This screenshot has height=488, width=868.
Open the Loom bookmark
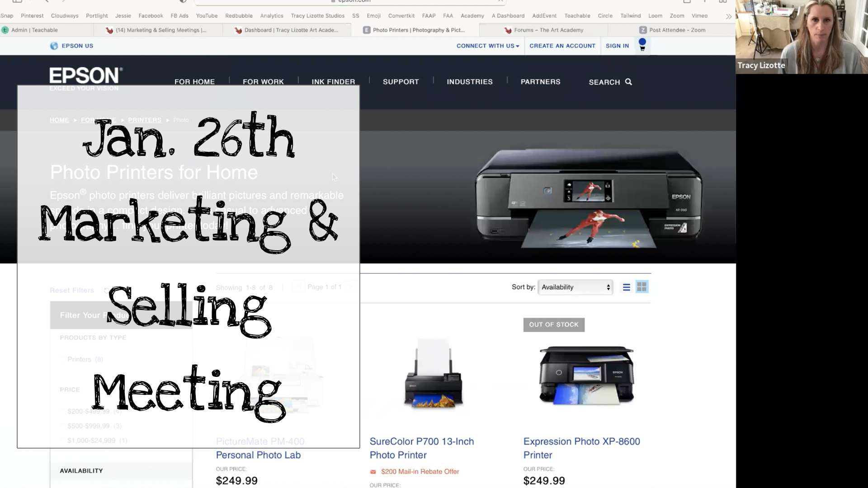point(655,16)
